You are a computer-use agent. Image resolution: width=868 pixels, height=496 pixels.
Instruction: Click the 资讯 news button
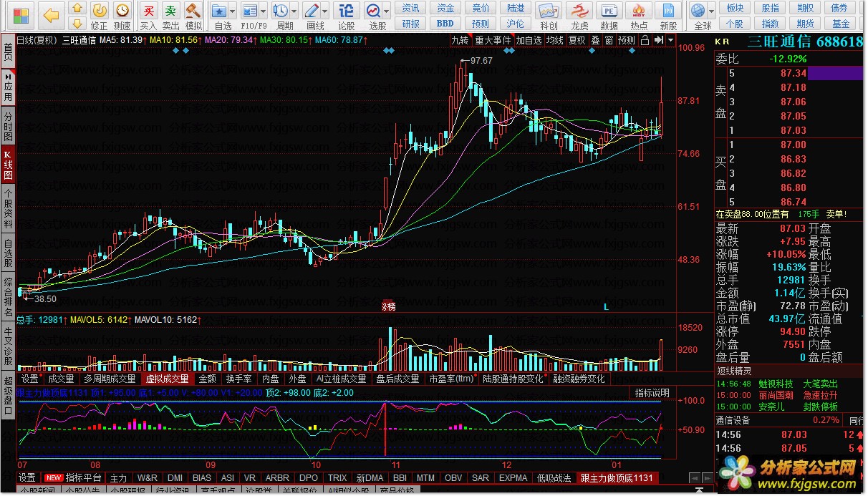pos(411,8)
